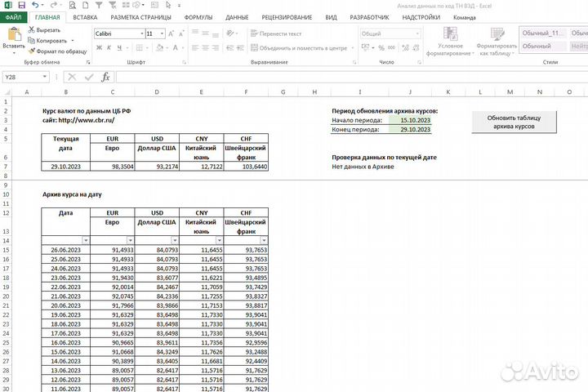Open Format as Table (Форматировать как таблицу)

point(497,42)
